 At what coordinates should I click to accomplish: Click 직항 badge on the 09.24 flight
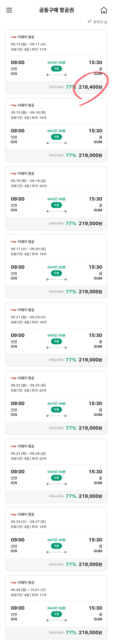(56, 546)
